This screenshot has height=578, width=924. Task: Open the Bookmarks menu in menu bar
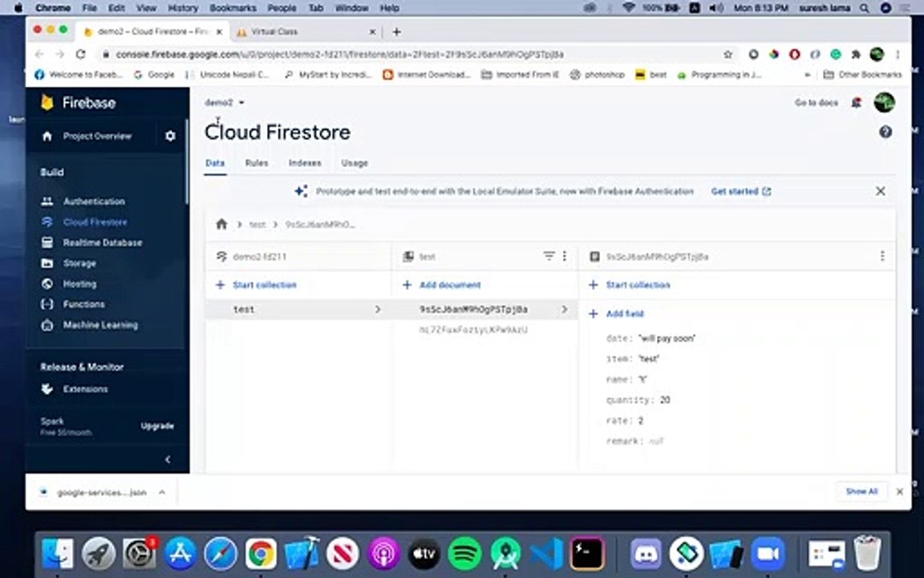tap(233, 8)
